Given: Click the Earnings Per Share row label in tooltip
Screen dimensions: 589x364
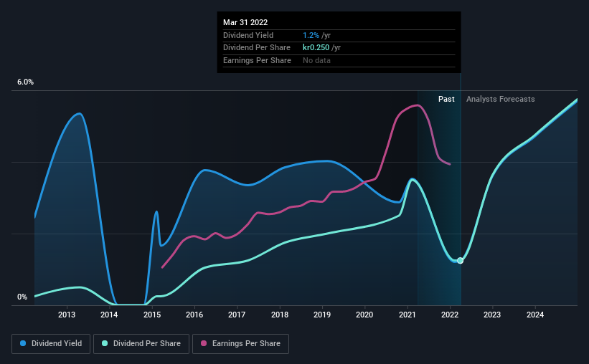Looking at the screenshot, I should tap(257, 60).
